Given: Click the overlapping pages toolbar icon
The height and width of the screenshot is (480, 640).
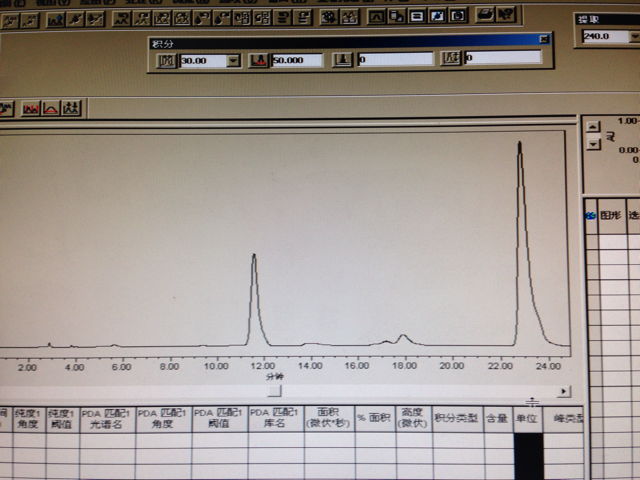Looking at the screenshot, I should pyautogui.click(x=397, y=17).
